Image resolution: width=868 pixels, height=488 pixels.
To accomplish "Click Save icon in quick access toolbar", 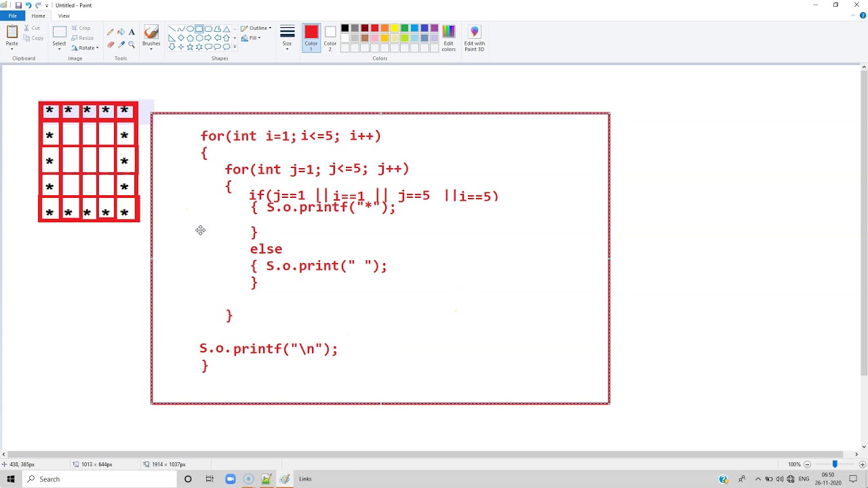I will click(18, 5).
